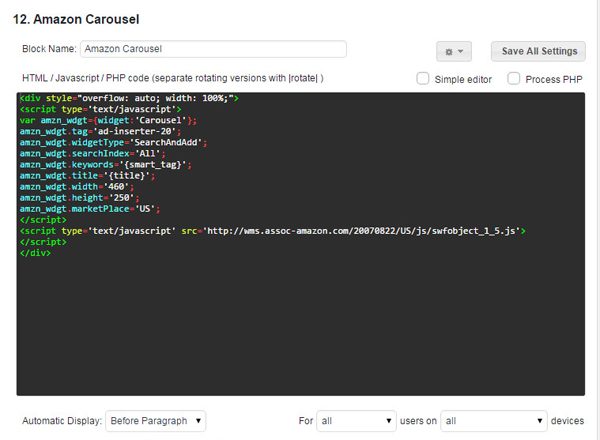Screen dimensions: 600x440
Task: Click the closing </div> tag line
Action: point(35,253)
